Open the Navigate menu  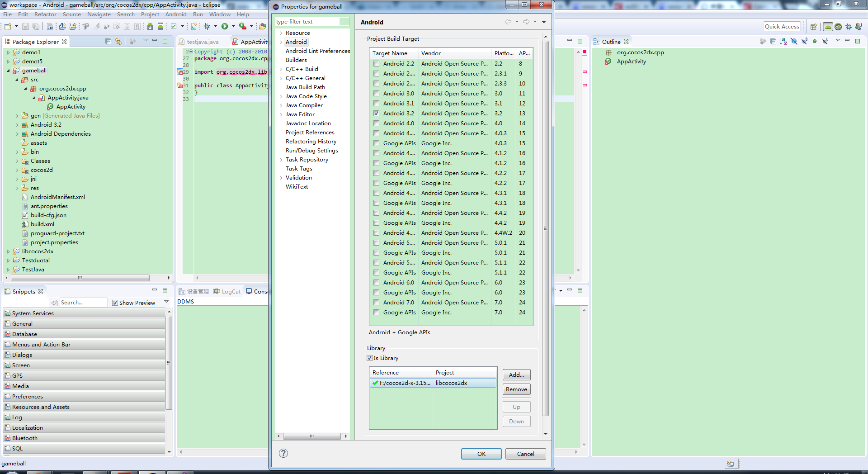99,14
